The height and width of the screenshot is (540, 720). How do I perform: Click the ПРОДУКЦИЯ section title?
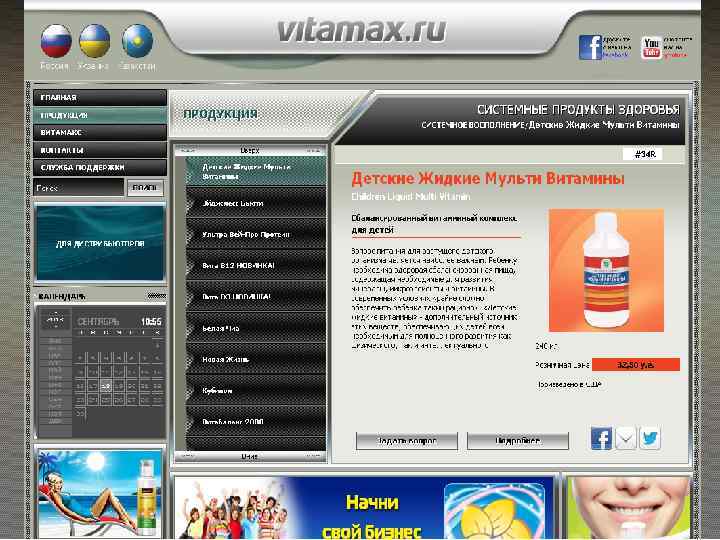pyautogui.click(x=220, y=114)
